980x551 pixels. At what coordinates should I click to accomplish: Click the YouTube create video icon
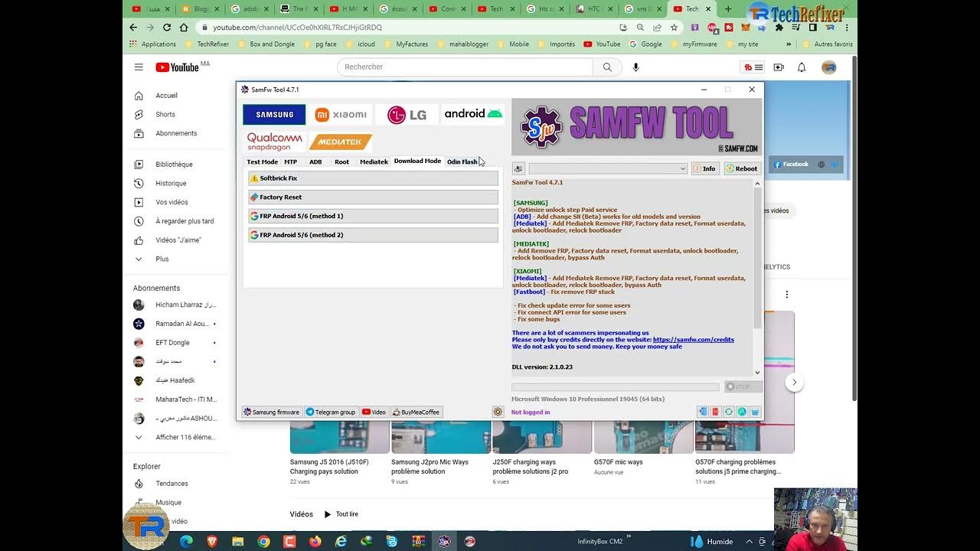click(x=779, y=67)
